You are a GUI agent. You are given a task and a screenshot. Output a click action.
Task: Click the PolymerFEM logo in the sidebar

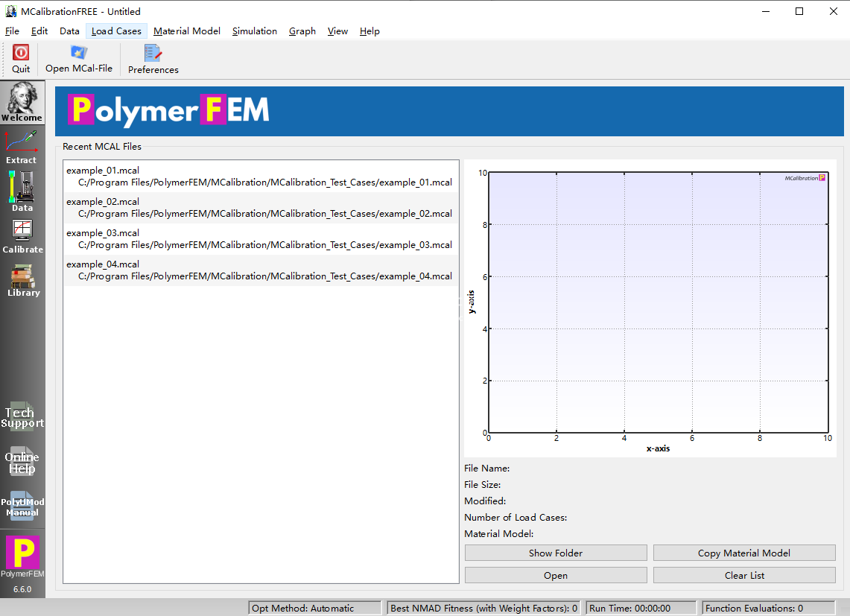(x=22, y=556)
